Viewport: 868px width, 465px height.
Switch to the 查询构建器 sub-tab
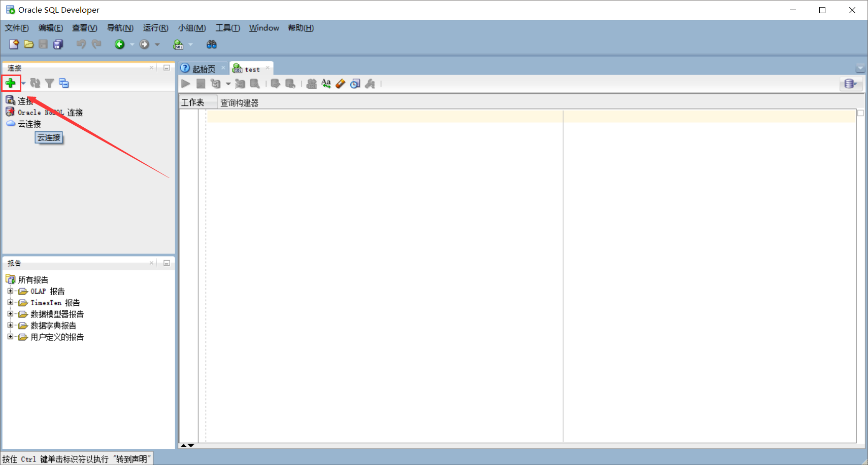tap(239, 103)
